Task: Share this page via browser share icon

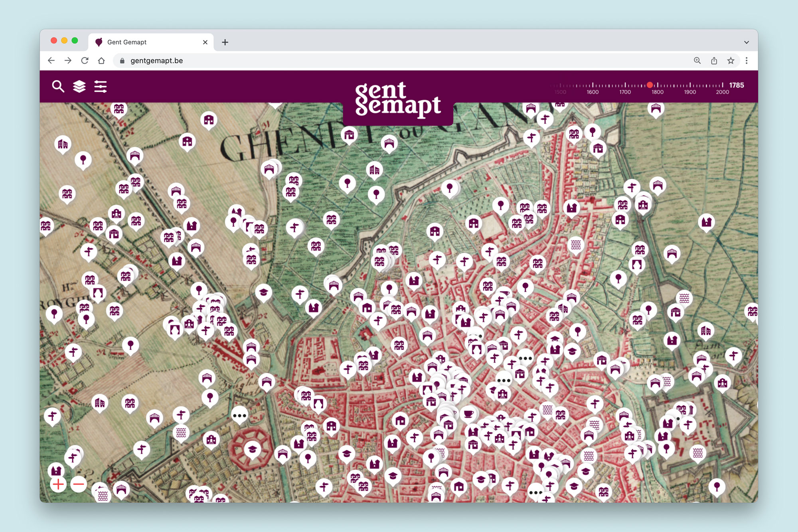Action: [x=714, y=61]
